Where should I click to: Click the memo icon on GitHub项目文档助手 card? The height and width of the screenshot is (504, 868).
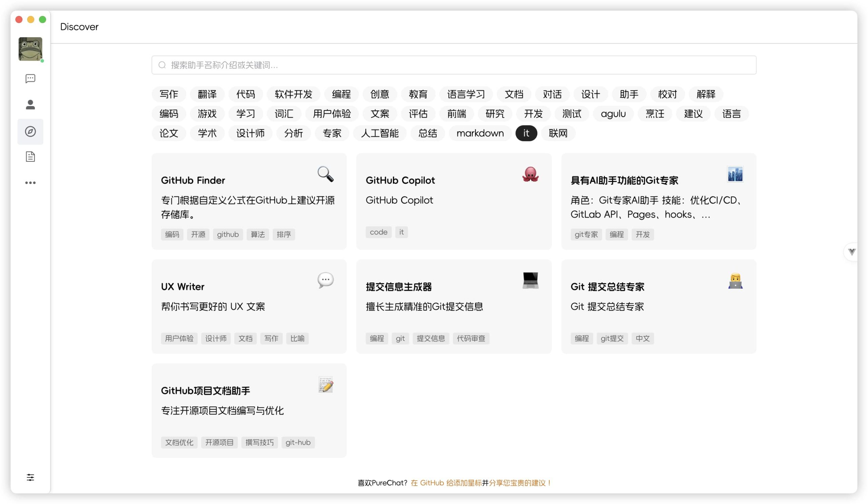pyautogui.click(x=325, y=385)
